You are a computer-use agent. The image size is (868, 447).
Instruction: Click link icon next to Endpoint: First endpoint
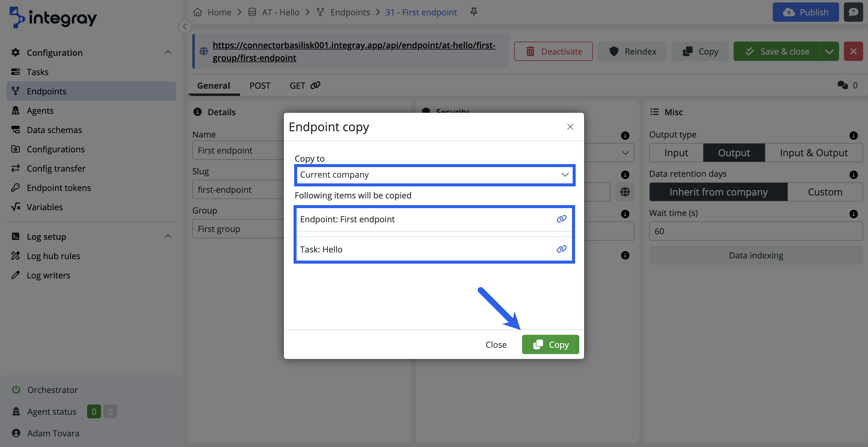click(x=561, y=219)
